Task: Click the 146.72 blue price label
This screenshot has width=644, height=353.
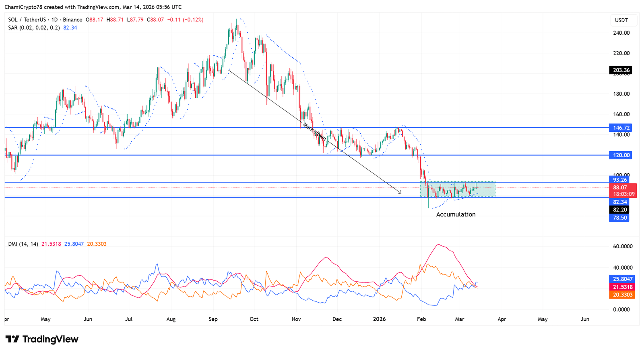Action: (x=620, y=128)
